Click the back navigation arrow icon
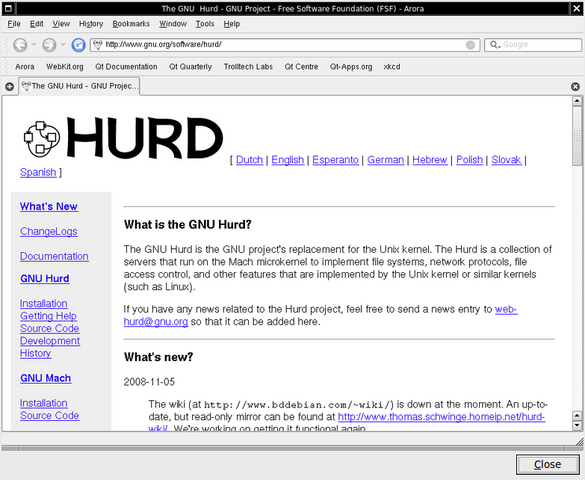Screen dimensions: 585x480 click(x=20, y=45)
